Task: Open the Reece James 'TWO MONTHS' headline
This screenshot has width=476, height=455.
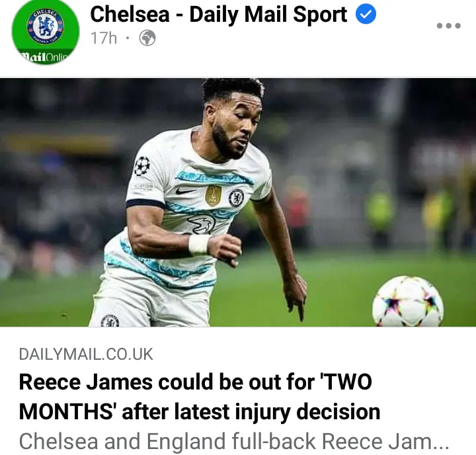Action: (x=200, y=397)
